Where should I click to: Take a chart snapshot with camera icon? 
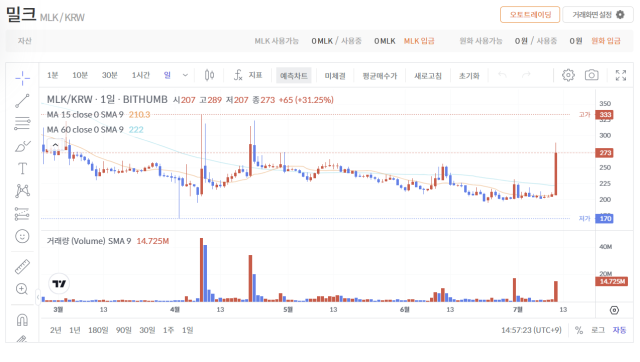coord(591,75)
